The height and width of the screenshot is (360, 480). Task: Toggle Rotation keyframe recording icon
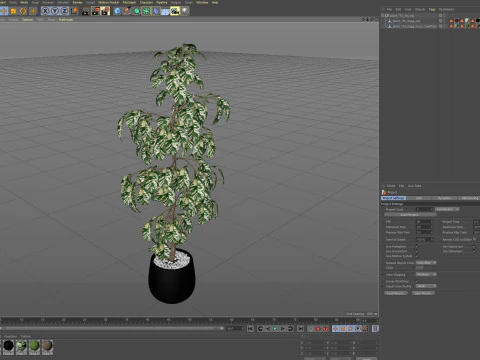click(x=350, y=329)
